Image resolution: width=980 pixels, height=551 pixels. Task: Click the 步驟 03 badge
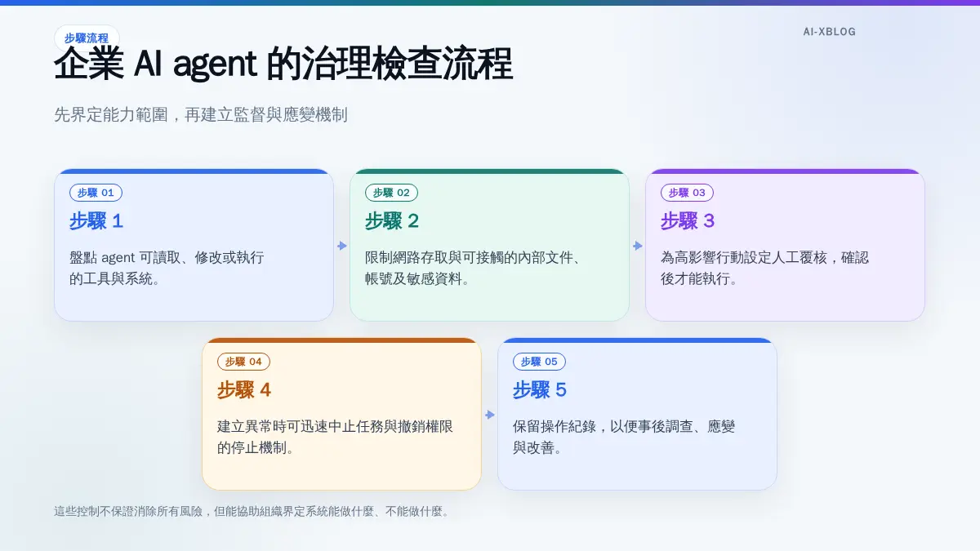687,193
